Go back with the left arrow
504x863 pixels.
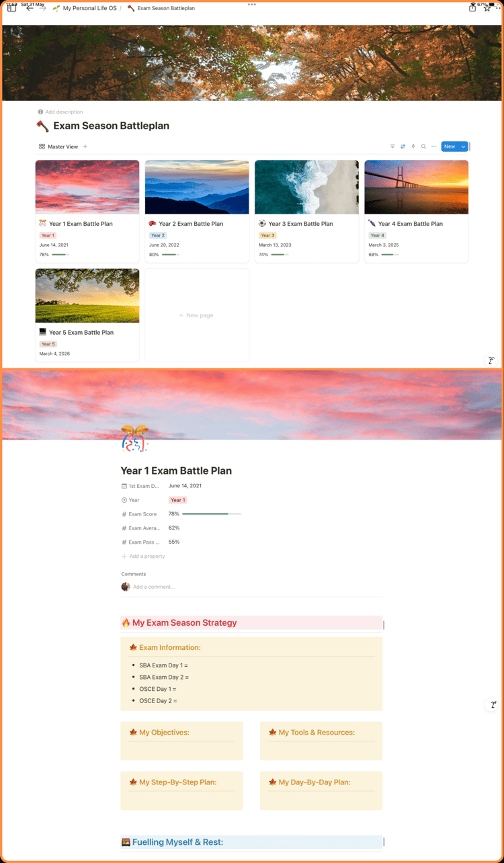pyautogui.click(x=30, y=8)
